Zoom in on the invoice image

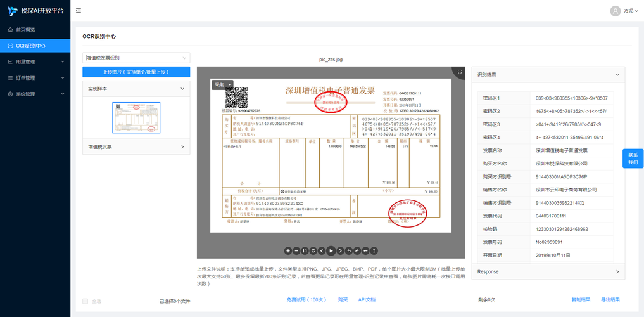[288, 250]
